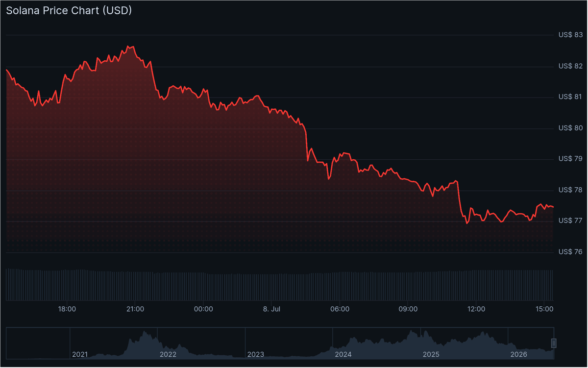Click the US$ 79 axis label
Viewport: 588px width, 368px height.
[x=570, y=159]
